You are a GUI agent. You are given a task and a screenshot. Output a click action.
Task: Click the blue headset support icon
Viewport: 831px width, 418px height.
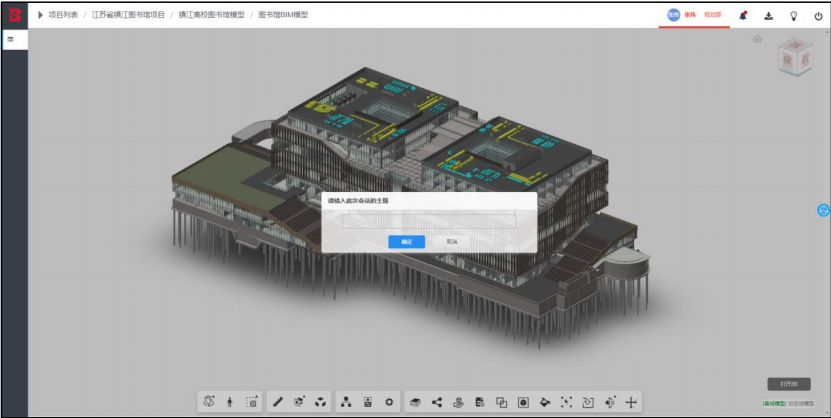pos(823,210)
